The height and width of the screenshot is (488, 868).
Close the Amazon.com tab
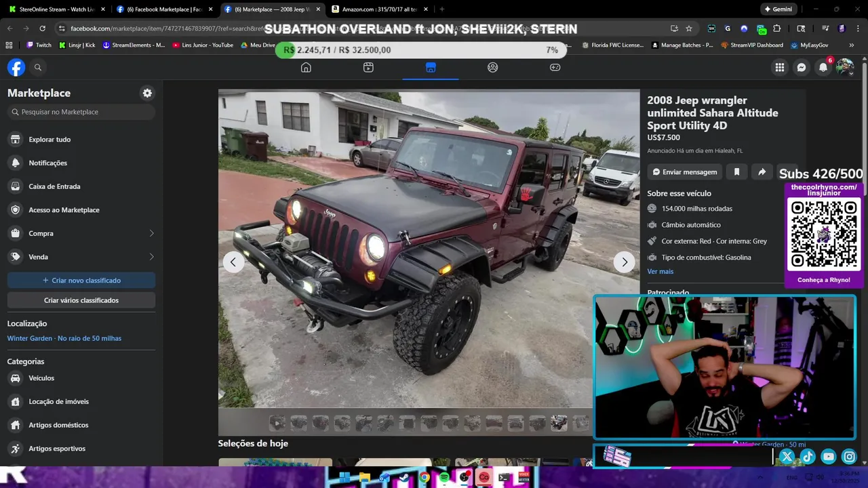(x=426, y=9)
